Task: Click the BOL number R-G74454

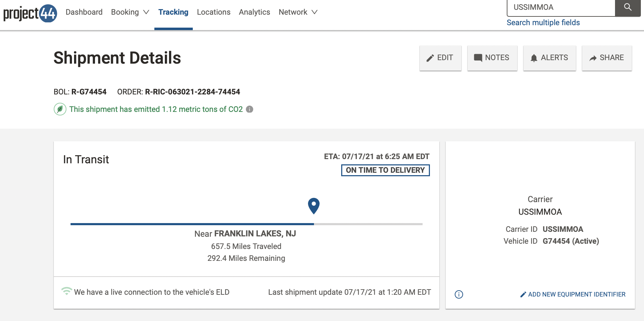Action: pos(89,92)
